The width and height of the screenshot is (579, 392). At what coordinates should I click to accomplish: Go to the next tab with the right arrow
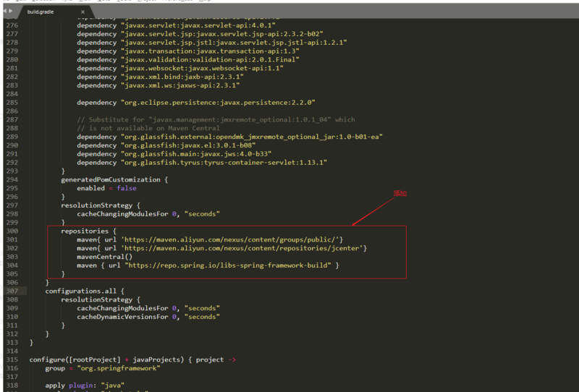pos(11,11)
